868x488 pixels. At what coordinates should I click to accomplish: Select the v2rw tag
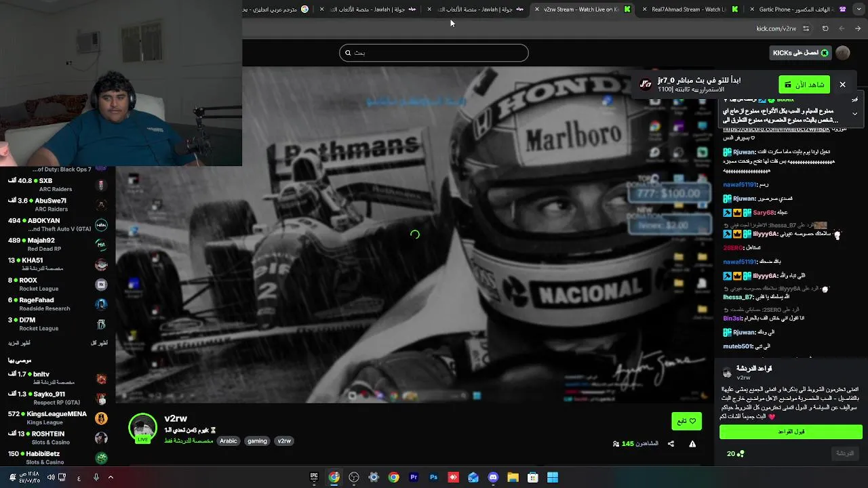(284, 441)
